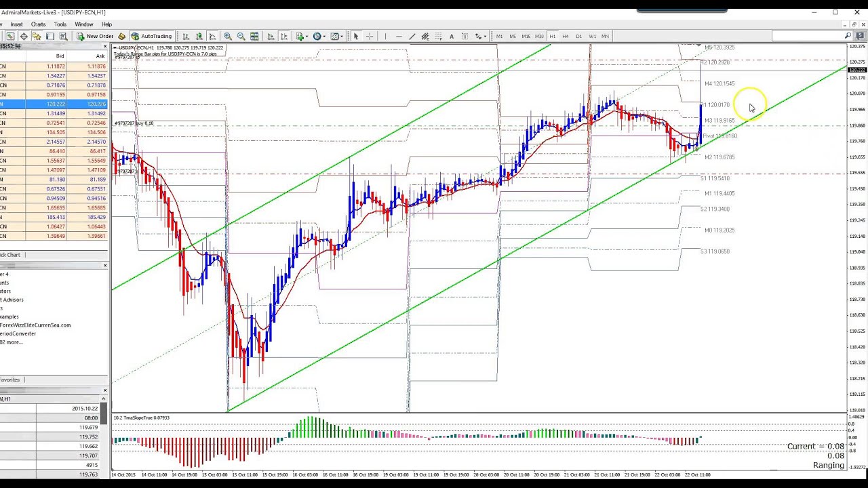Select the highlighted 120.222 symbol row

tap(54, 104)
